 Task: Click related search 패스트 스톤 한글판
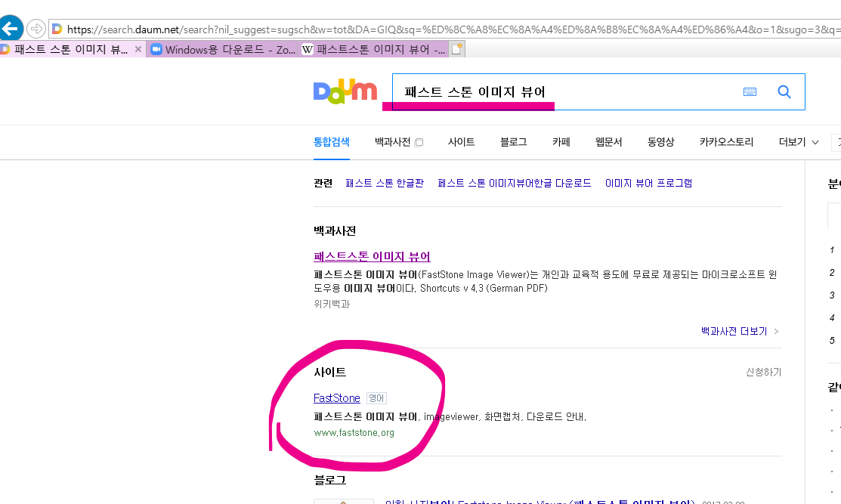coord(385,184)
